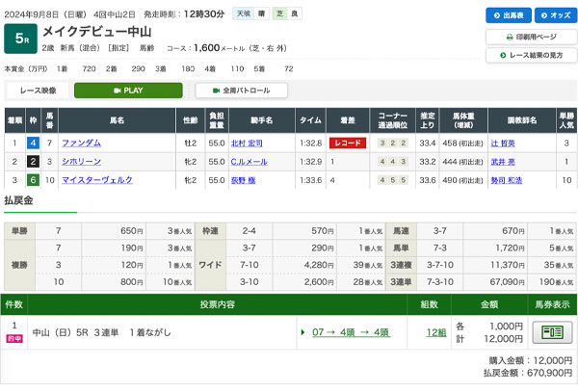Click the betting ticket display icon
Screen dimensions: 578x392
point(552,331)
